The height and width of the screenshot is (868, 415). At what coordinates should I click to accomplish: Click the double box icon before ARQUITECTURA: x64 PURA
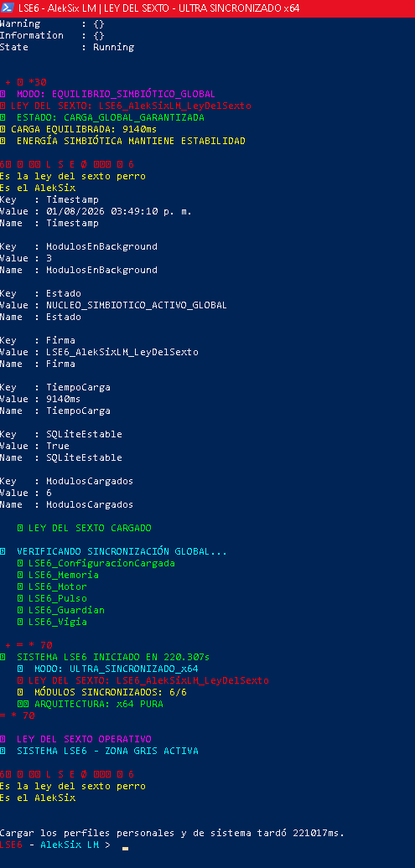point(23,705)
